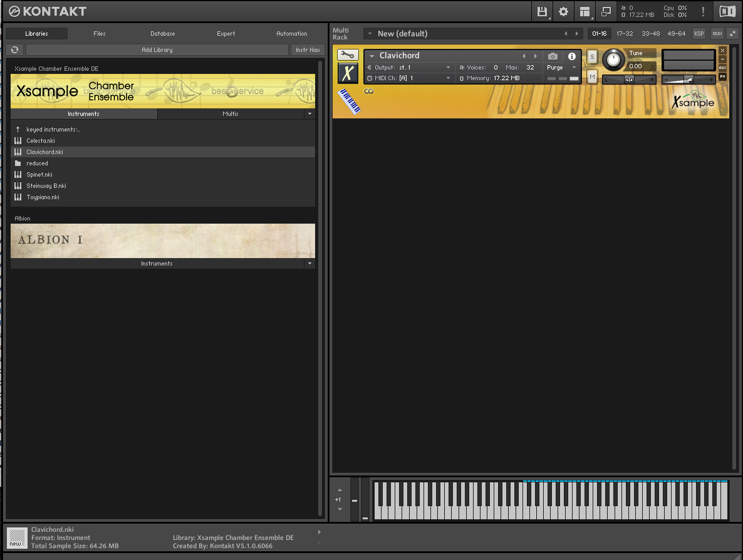Click the minimize rack arrows icon
This screenshot has width=743, height=560.
pos(732,34)
